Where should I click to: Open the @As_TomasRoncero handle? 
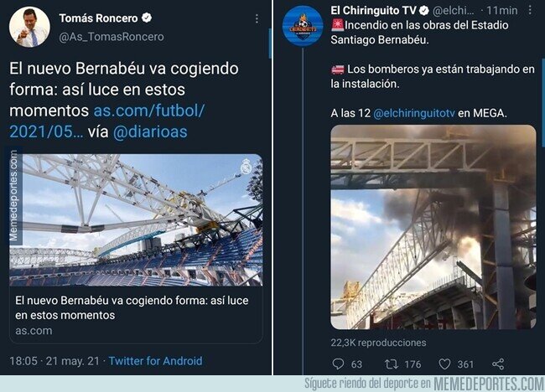(112, 37)
